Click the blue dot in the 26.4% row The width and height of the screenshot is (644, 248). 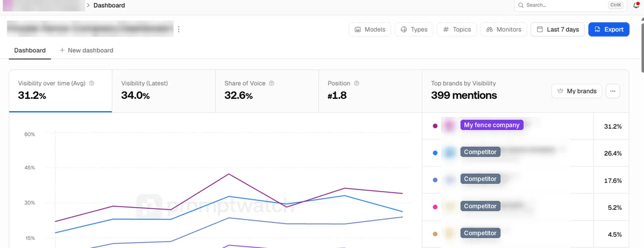pos(435,153)
